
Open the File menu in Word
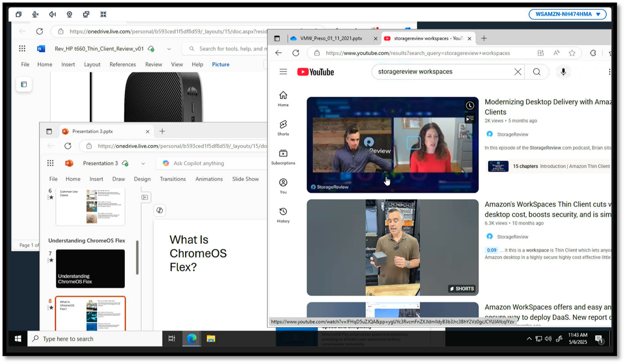(x=25, y=64)
